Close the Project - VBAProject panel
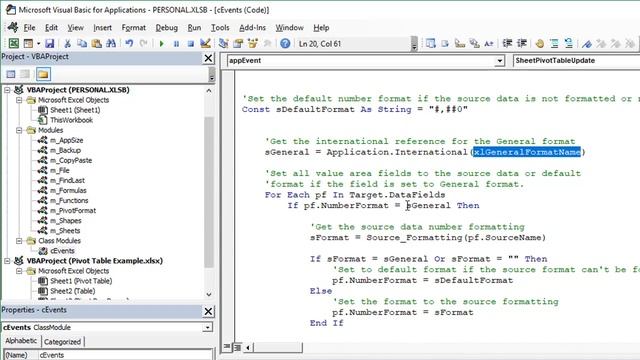The width and height of the screenshot is (640, 360). click(208, 58)
